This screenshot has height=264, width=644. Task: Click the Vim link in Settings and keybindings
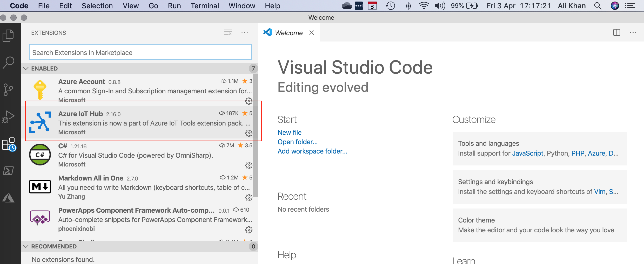coord(600,192)
